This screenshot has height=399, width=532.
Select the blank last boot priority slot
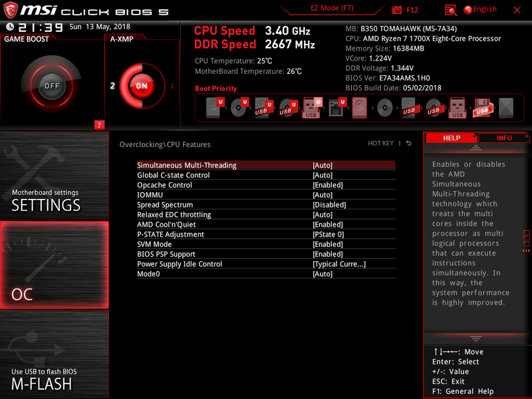(x=506, y=108)
